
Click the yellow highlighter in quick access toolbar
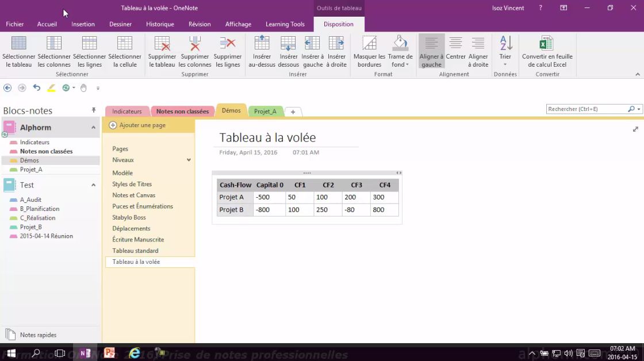pyautogui.click(x=51, y=88)
